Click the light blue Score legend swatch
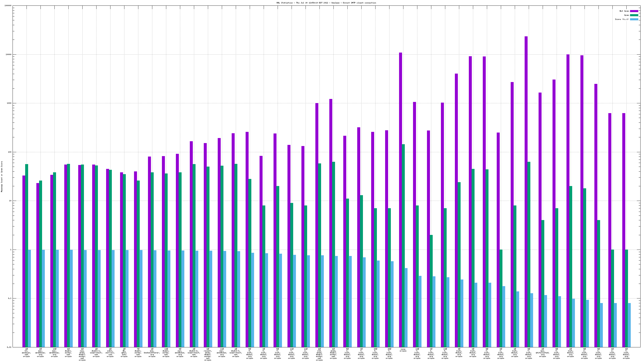This screenshot has width=644, height=362. tap(634, 19)
